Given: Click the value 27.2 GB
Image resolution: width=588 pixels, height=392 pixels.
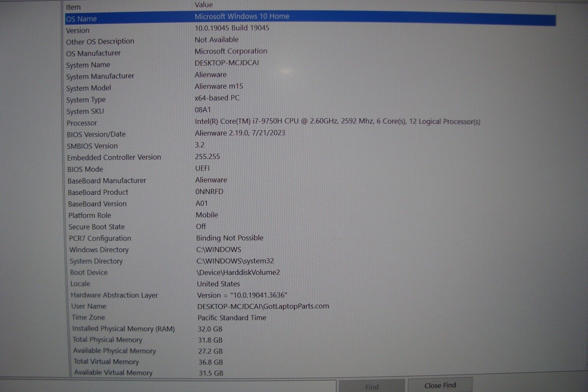Looking at the screenshot, I should [211, 351].
